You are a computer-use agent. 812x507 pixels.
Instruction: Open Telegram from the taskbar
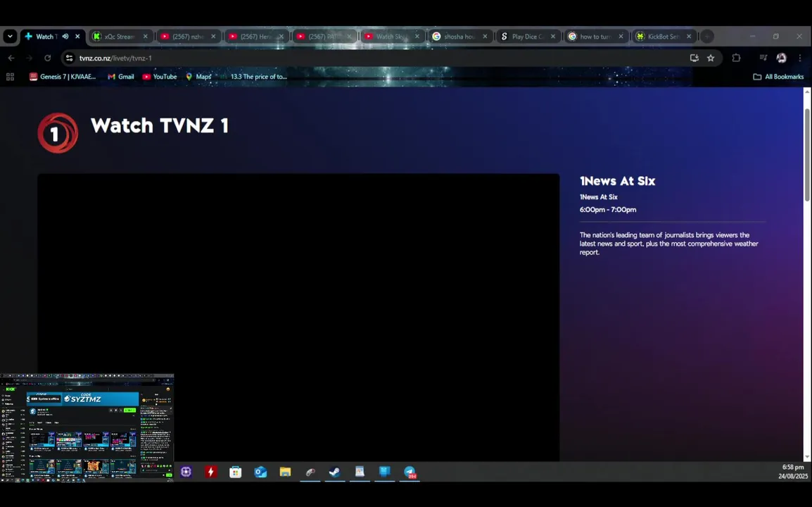[410, 472]
